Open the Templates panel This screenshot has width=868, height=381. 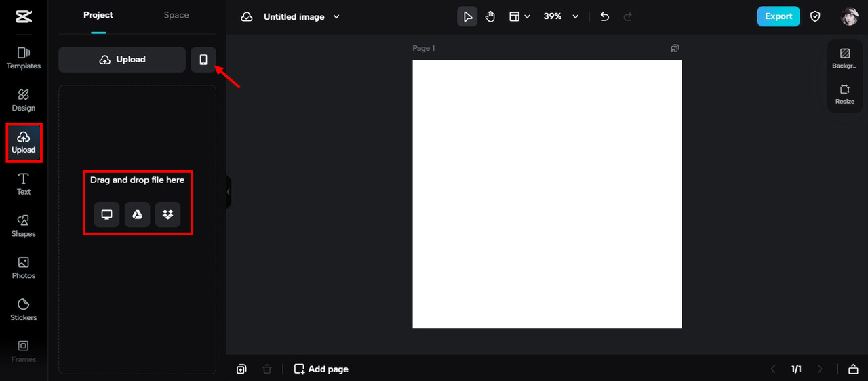(24, 58)
